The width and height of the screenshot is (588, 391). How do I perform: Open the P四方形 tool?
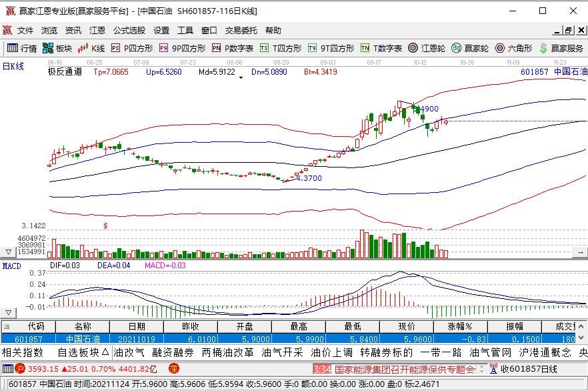[x=132, y=48]
